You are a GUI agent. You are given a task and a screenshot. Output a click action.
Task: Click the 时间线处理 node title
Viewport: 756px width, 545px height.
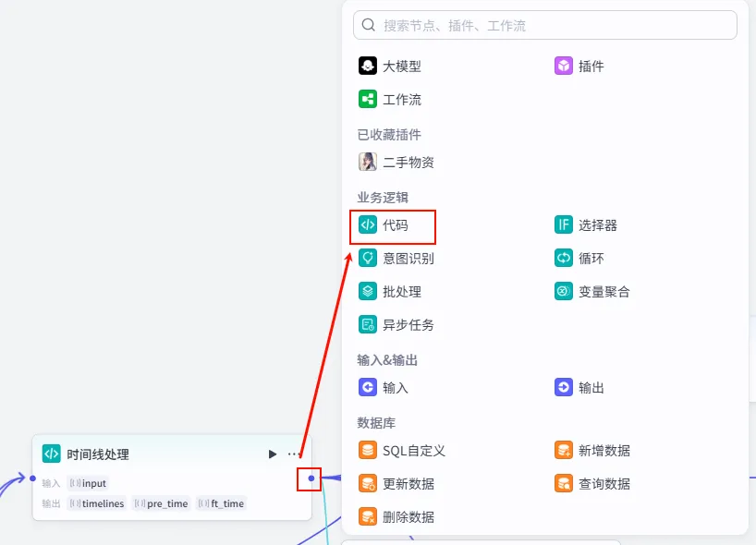[x=98, y=454]
